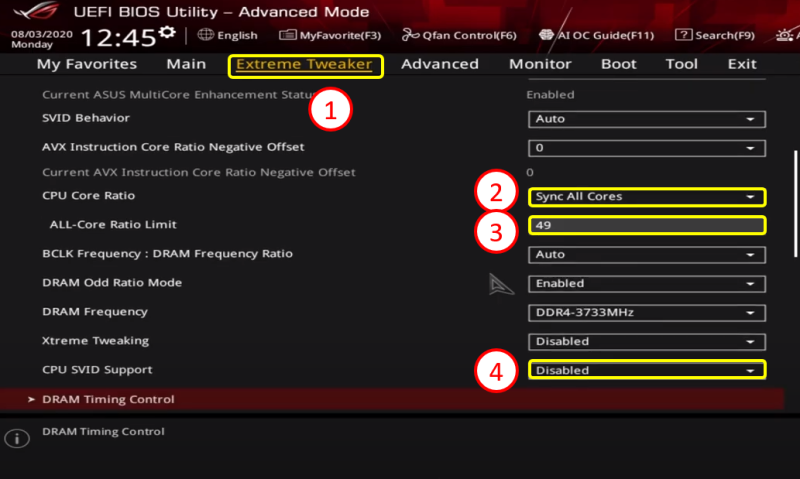Viewport: 800px width, 479px height.
Task: Click the 12:45 clock display
Action: [118, 37]
